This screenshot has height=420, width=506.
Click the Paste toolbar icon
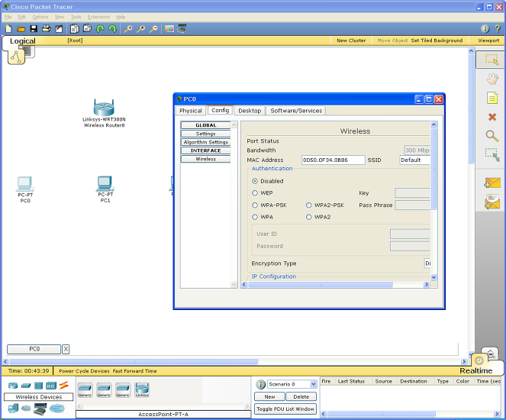click(87, 29)
